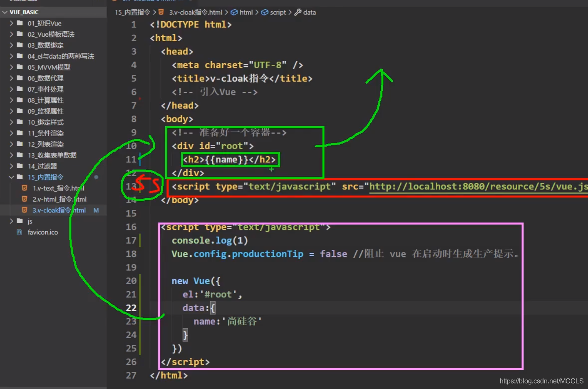Select the 09_监视属性 folder

coord(45,111)
